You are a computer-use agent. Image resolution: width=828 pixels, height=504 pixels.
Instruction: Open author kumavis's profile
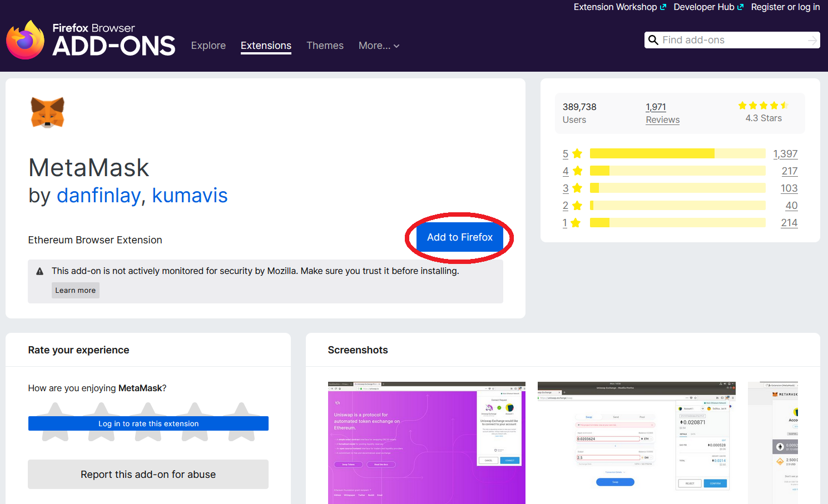click(x=190, y=196)
